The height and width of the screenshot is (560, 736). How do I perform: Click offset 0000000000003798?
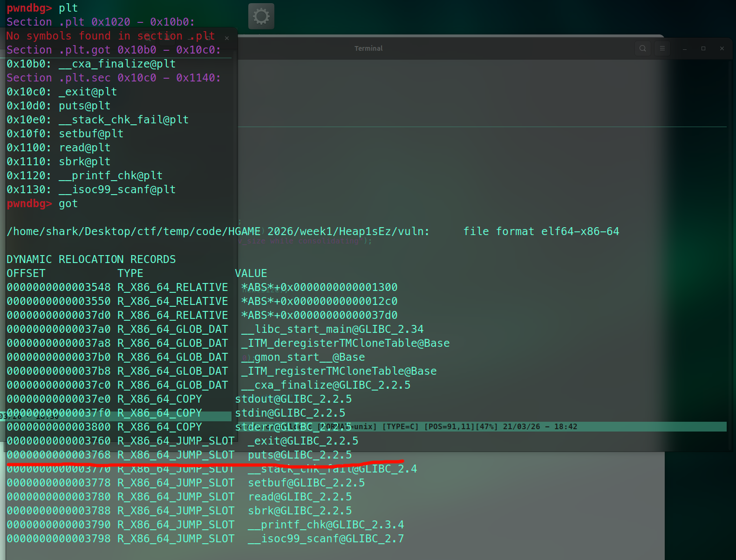pyautogui.click(x=59, y=539)
